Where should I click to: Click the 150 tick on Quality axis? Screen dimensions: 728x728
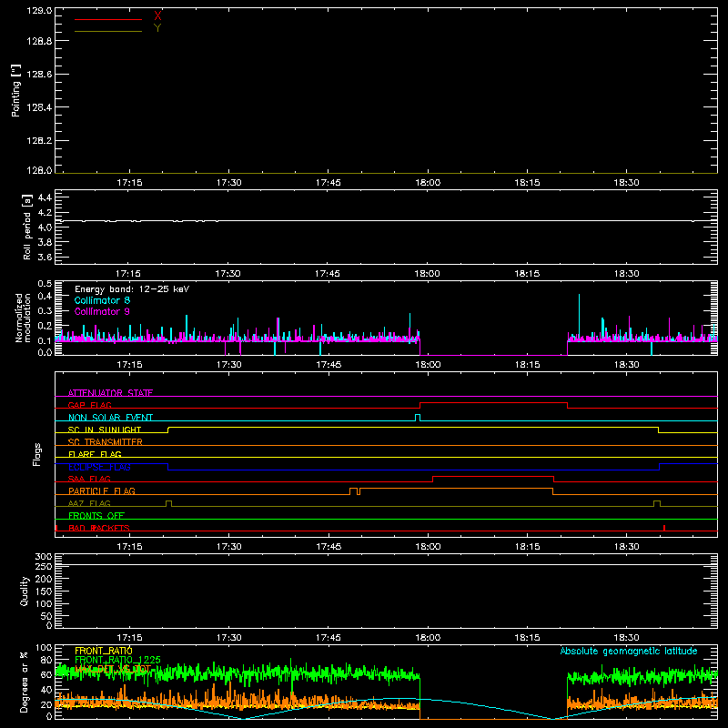click(x=43, y=591)
